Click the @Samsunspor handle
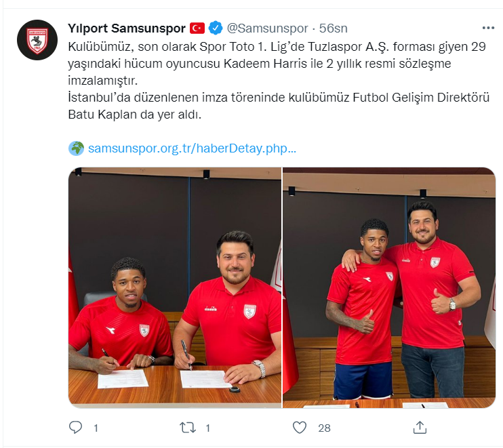The width and height of the screenshot is (503, 448). (268, 28)
